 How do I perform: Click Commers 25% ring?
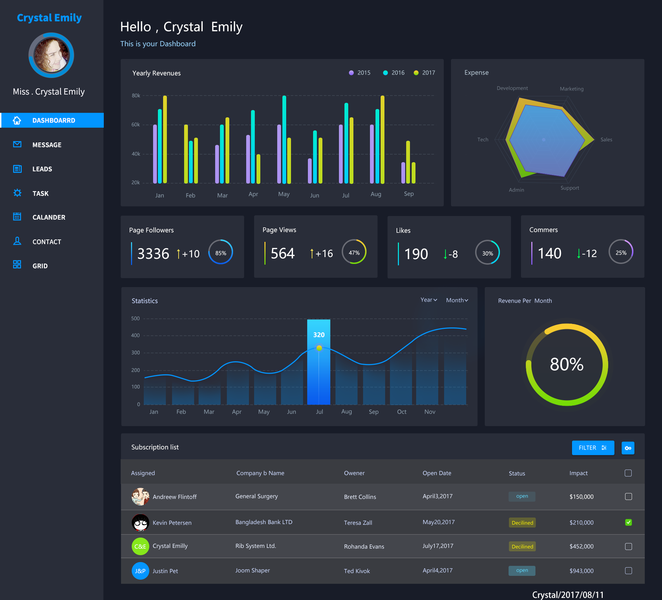click(621, 252)
